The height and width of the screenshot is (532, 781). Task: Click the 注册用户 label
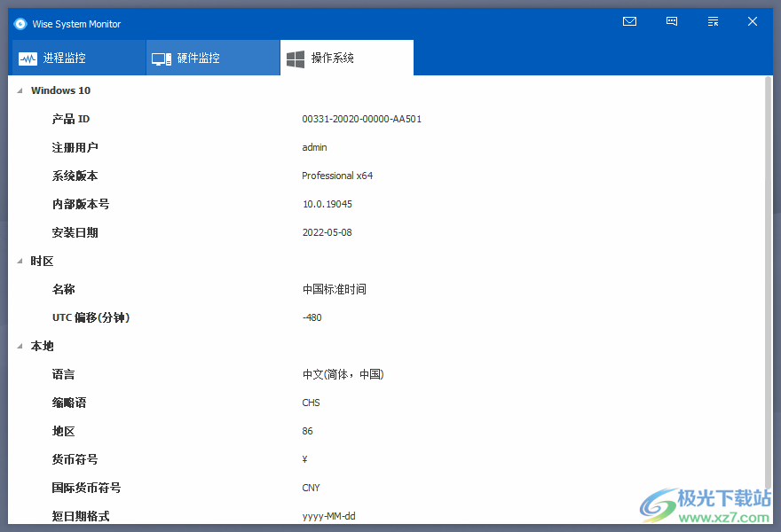75,147
